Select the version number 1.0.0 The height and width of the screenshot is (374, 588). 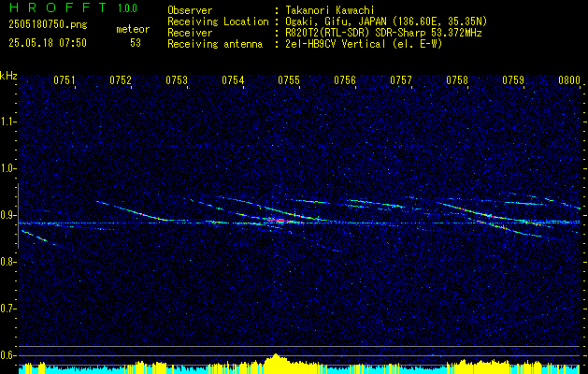(x=127, y=8)
